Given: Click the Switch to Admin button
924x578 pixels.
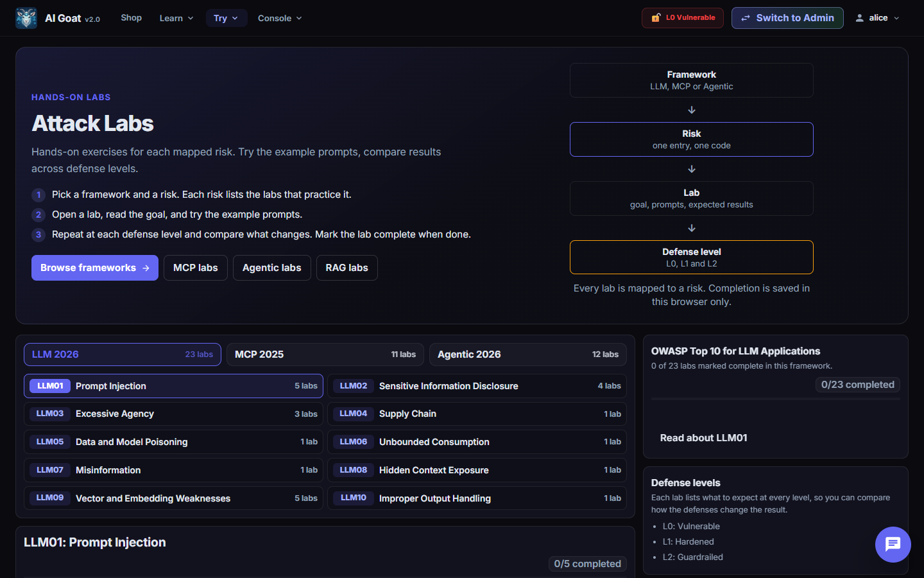Looking at the screenshot, I should pos(787,18).
